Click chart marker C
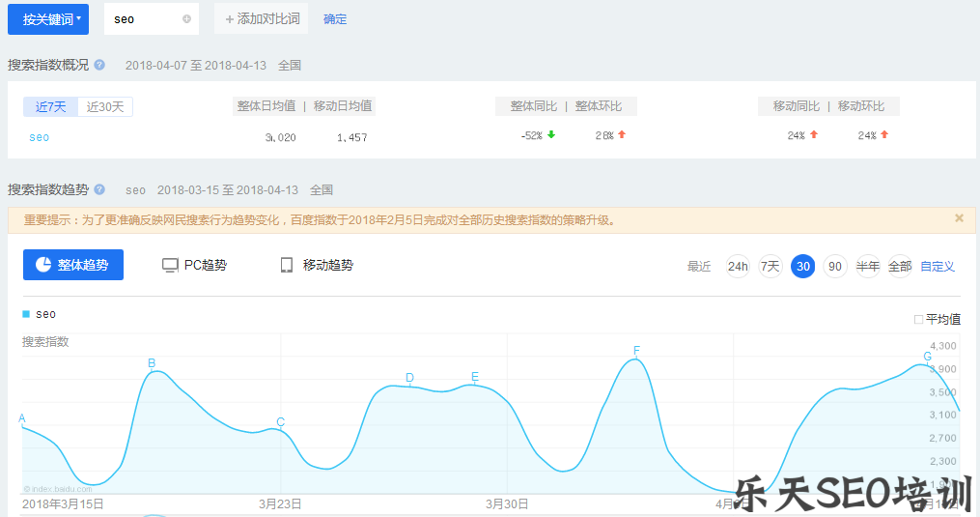 [x=281, y=422]
